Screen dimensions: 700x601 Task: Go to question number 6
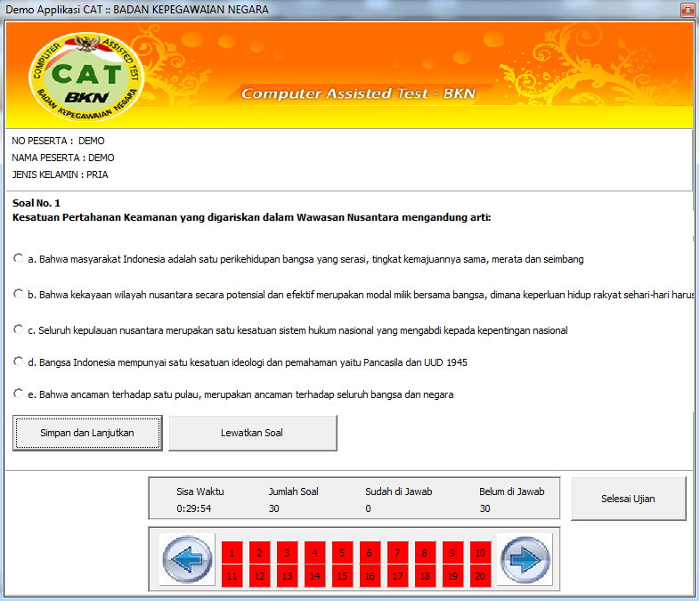click(x=370, y=553)
